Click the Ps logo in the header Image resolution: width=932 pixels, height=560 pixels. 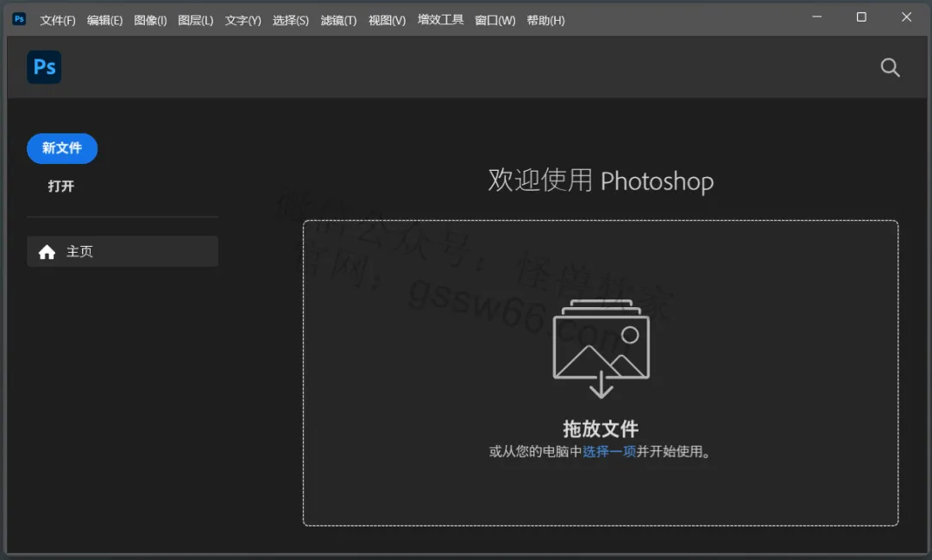pyautogui.click(x=44, y=67)
